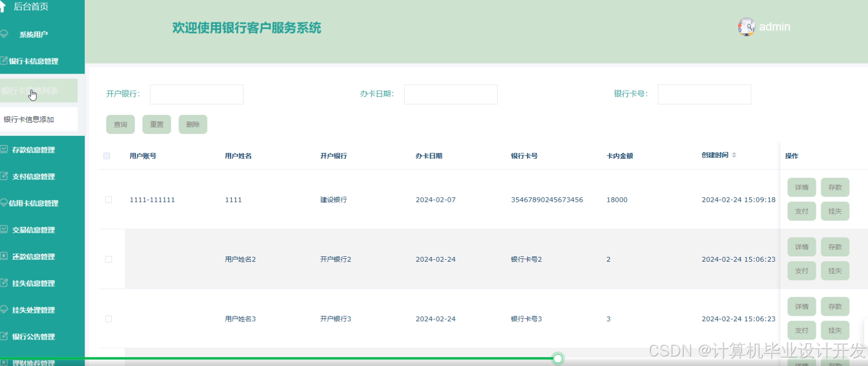Sort by 创建时间 using sort arrows

(734, 155)
